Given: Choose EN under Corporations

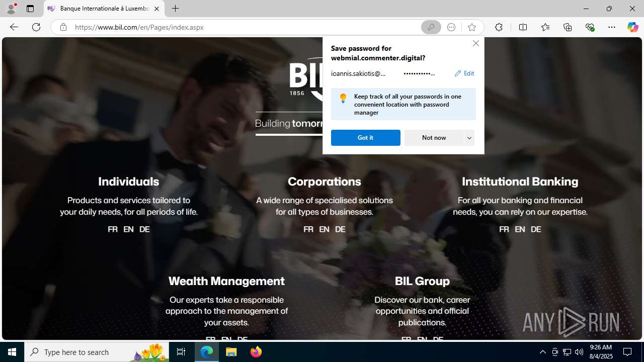Looking at the screenshot, I should (324, 229).
